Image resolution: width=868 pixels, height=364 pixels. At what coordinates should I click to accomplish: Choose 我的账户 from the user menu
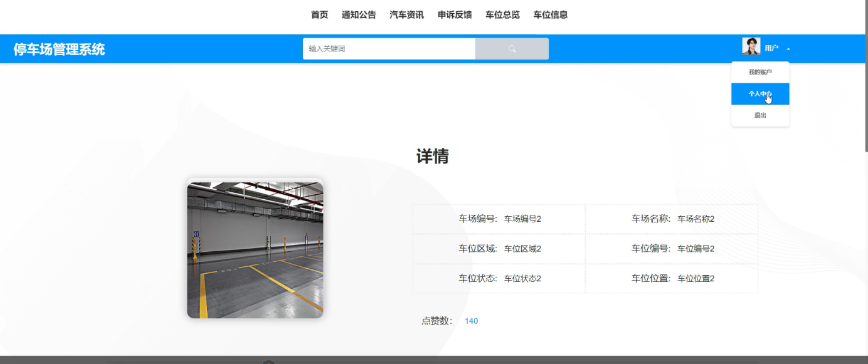pos(760,73)
